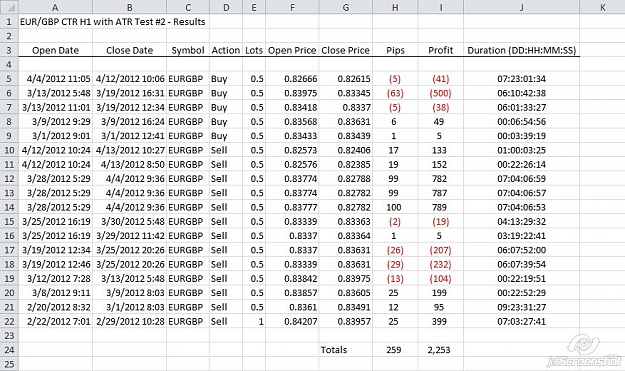Select the profit cell '782'
The width and height of the screenshot is (625, 371).
coord(440,179)
